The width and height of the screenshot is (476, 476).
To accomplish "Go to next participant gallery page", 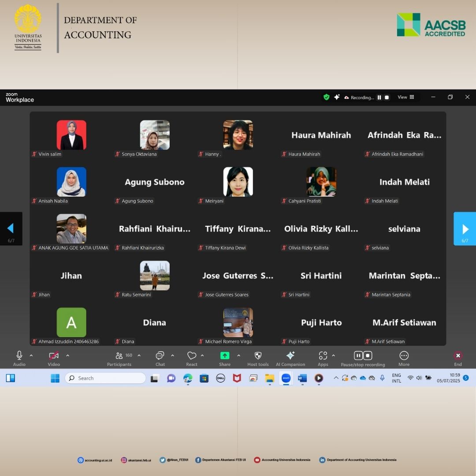I will (465, 229).
